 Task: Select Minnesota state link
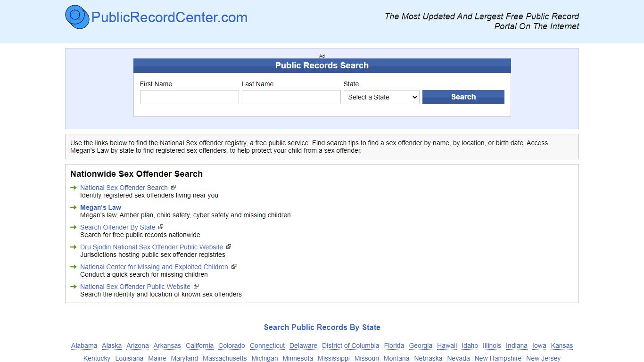tap(298, 358)
